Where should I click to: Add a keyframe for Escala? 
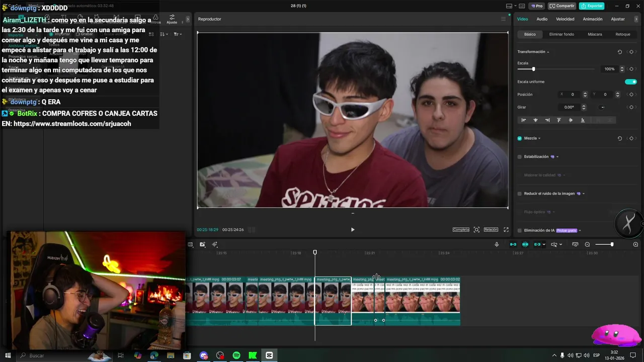tap(631, 69)
